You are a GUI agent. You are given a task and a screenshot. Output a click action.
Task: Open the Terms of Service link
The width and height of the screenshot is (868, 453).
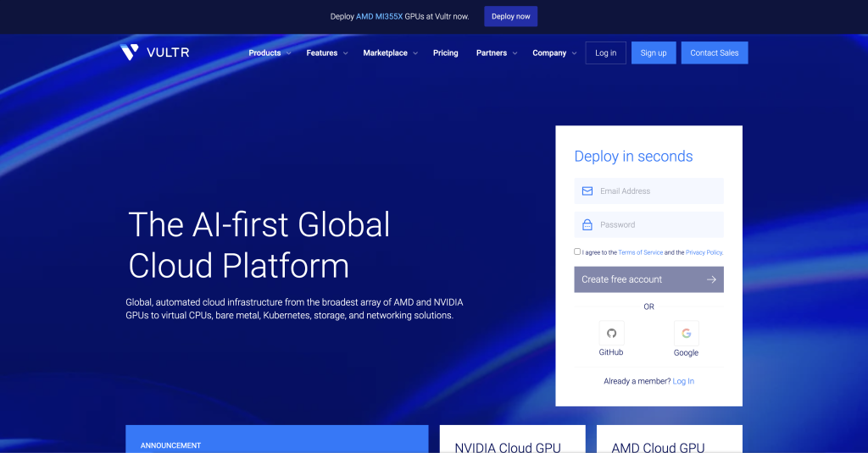tap(640, 252)
